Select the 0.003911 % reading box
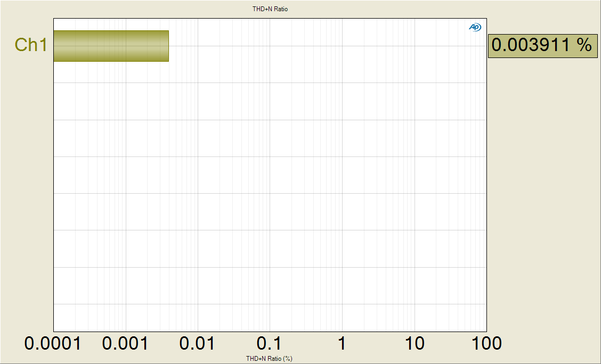Screen dimensions: 601x364 [x=543, y=46]
